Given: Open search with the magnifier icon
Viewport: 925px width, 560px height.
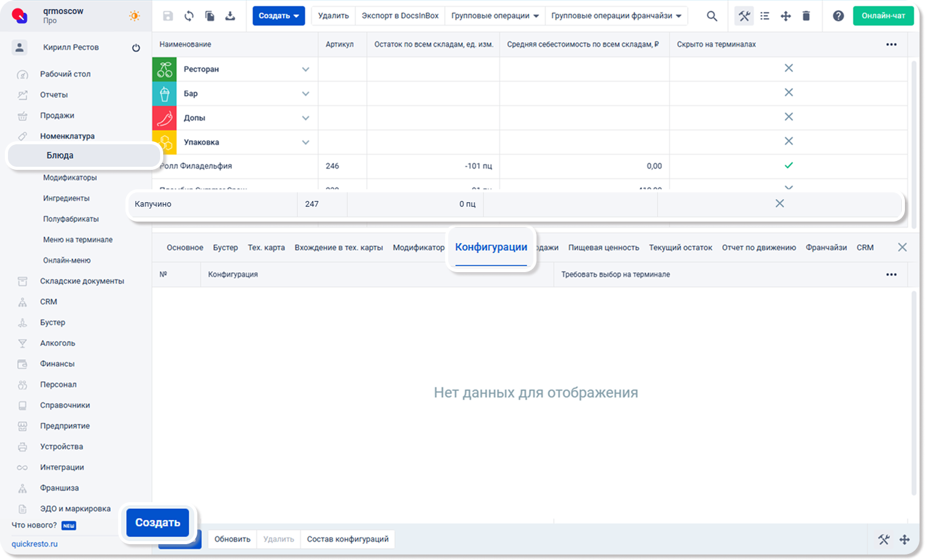Looking at the screenshot, I should click(712, 16).
